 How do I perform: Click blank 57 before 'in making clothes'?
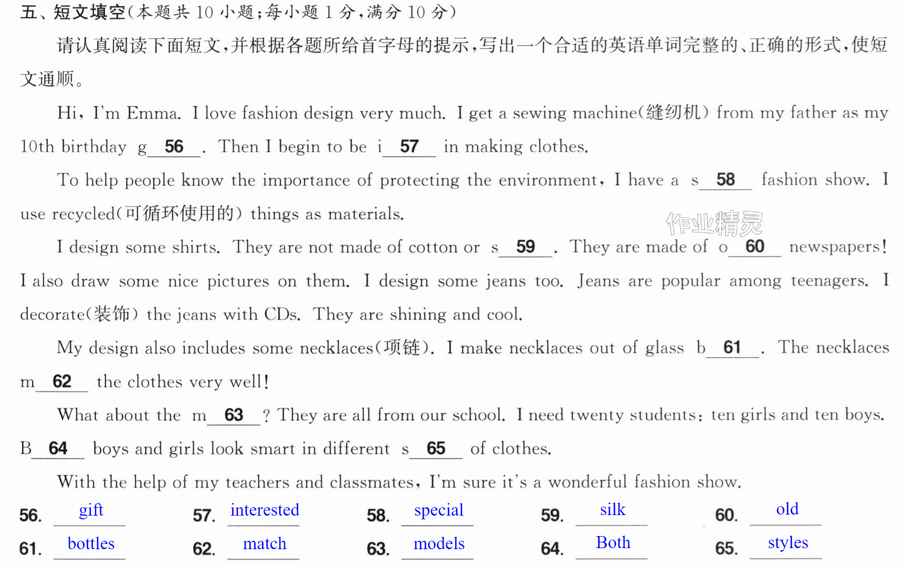pos(409,147)
